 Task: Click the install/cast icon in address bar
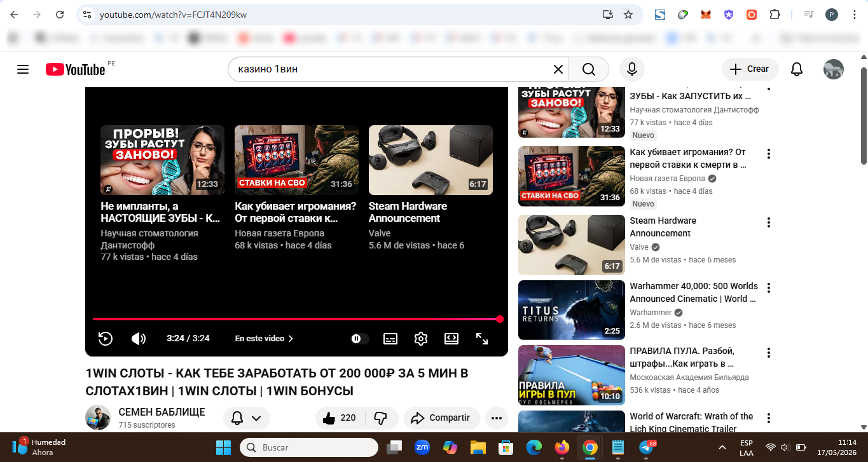click(x=607, y=15)
